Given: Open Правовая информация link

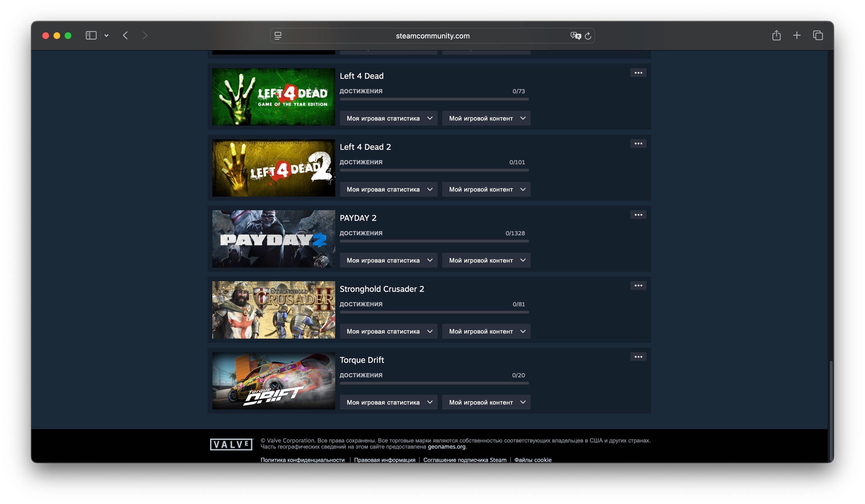Looking at the screenshot, I should coord(385,460).
